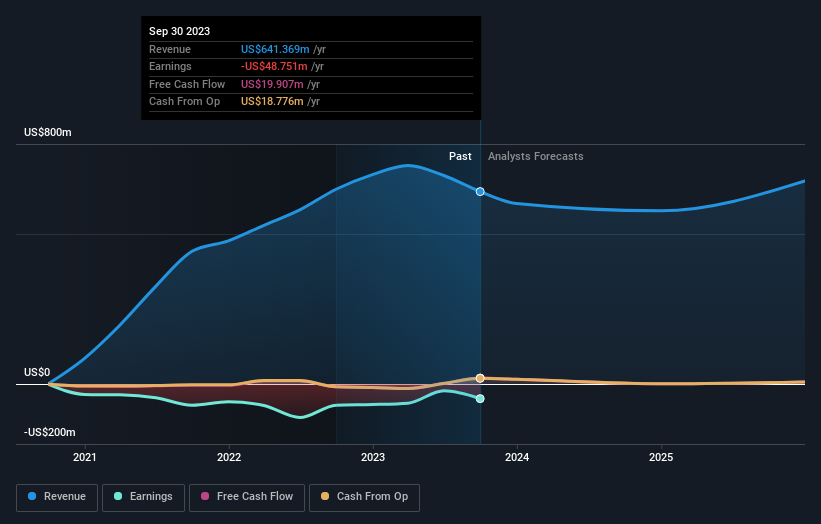Click the teal Earnings legend dot
Viewport: 821px width, 524px height.
[118, 496]
